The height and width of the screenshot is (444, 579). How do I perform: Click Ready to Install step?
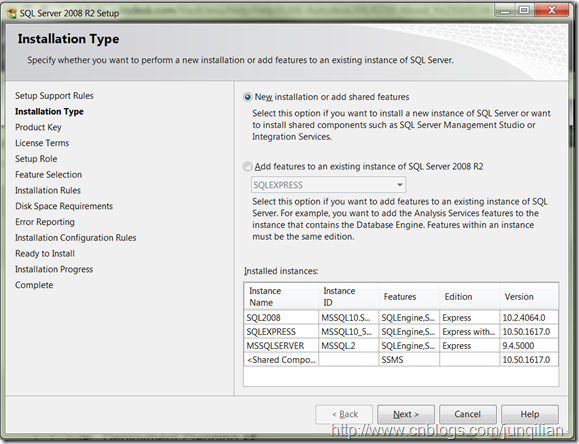[x=45, y=254]
